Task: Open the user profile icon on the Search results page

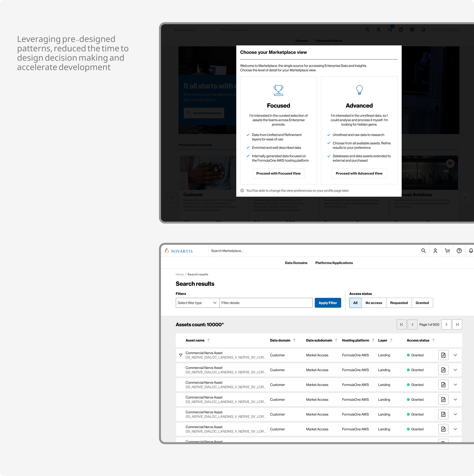Action: coord(435,251)
